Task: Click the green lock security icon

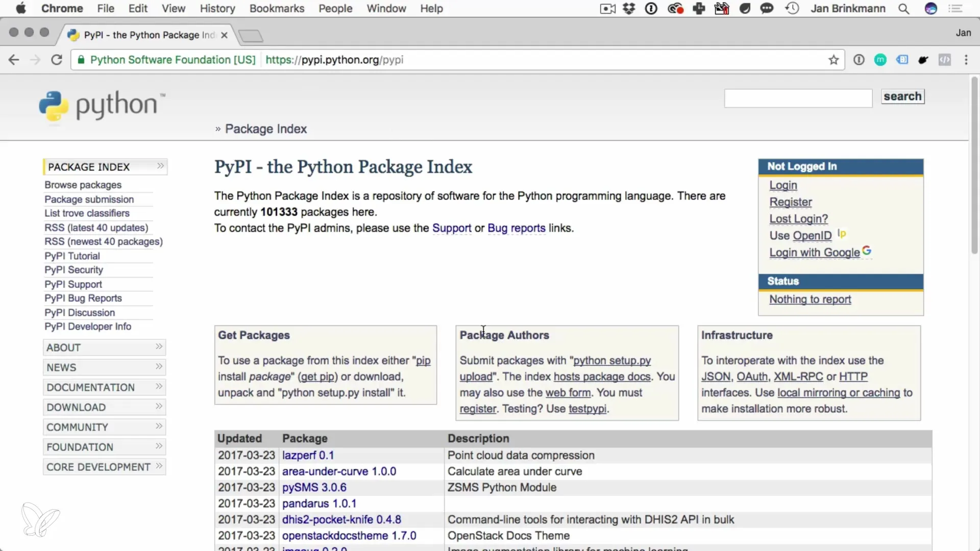Action: click(81, 60)
